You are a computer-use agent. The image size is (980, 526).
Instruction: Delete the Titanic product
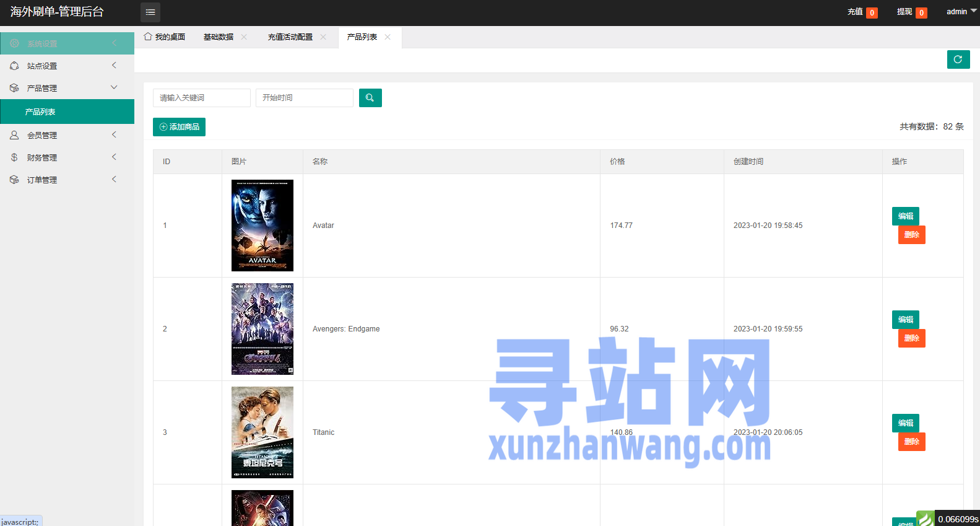(x=912, y=442)
